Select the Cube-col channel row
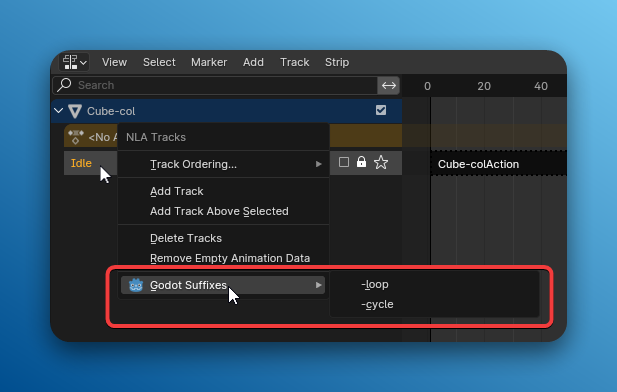Image resolution: width=617 pixels, height=392 pixels. [227, 111]
